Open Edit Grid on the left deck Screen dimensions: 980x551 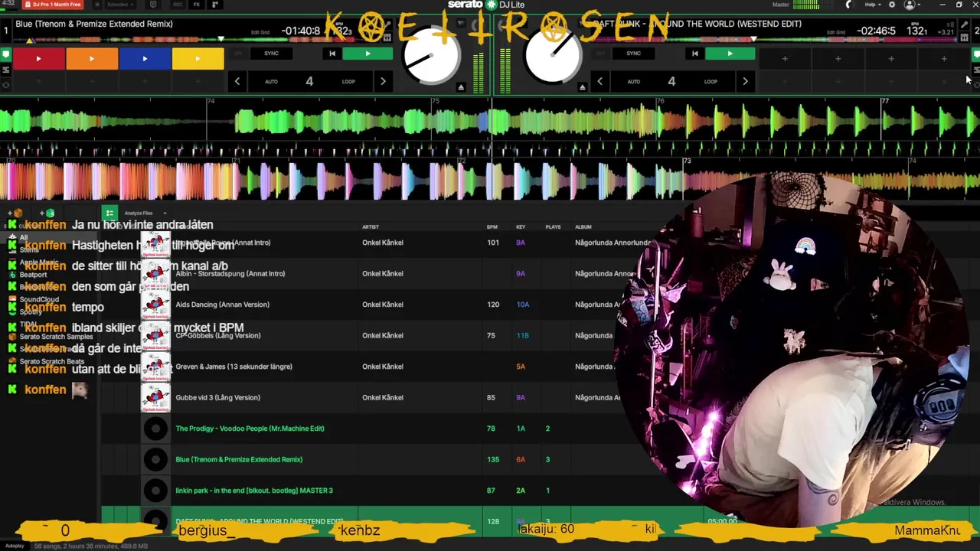(x=260, y=32)
